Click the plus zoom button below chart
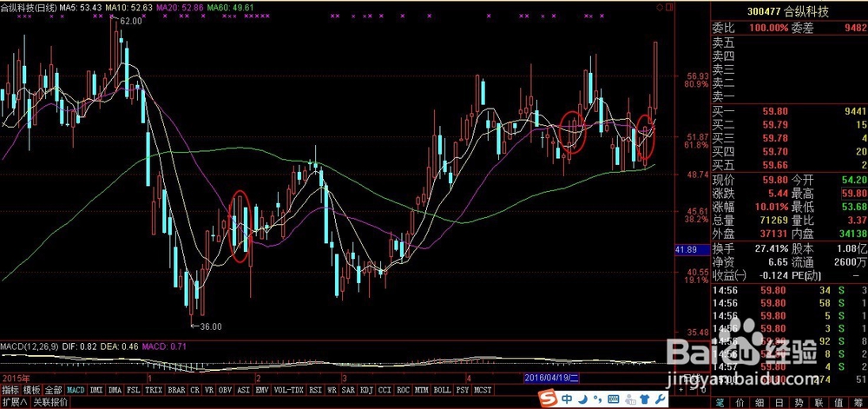Viewport: 868px width, 409px height. (681, 390)
